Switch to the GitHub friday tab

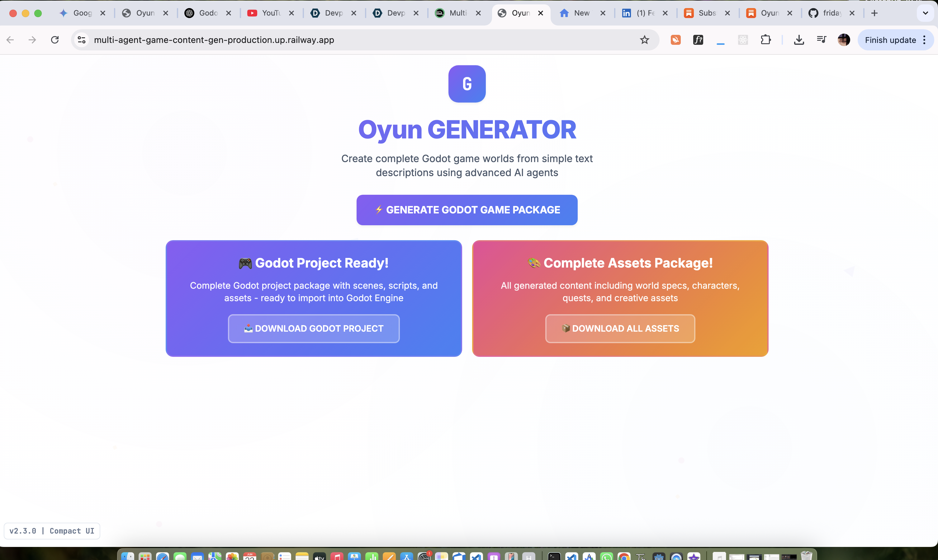831,13
